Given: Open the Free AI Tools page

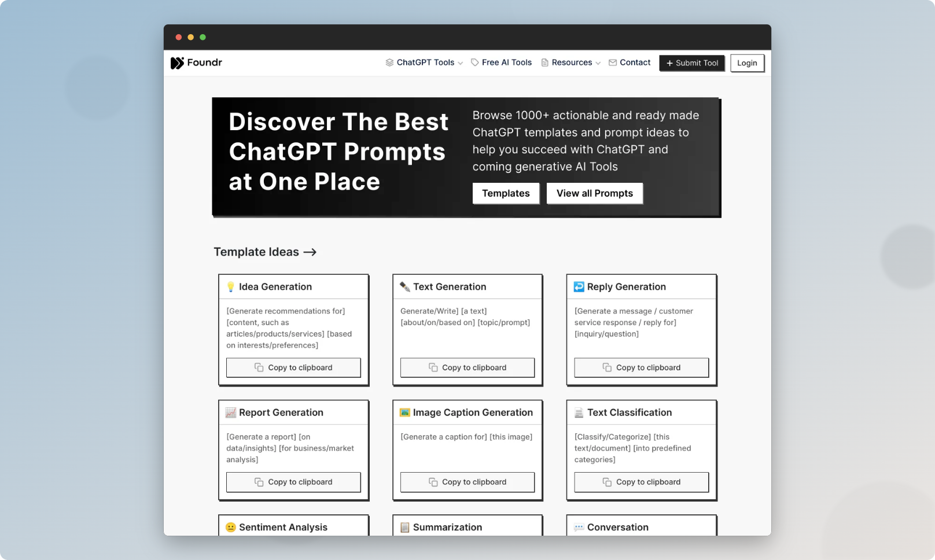Looking at the screenshot, I should tap(501, 62).
